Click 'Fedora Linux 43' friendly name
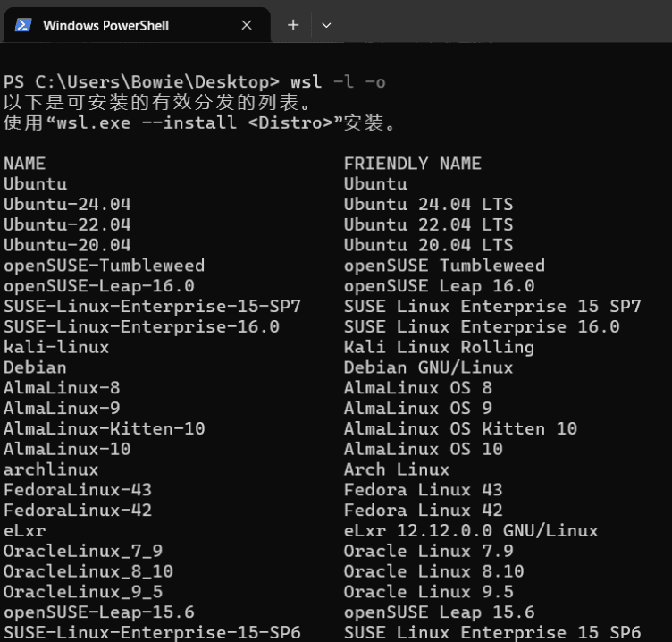The image size is (672, 642). pyautogui.click(x=424, y=490)
